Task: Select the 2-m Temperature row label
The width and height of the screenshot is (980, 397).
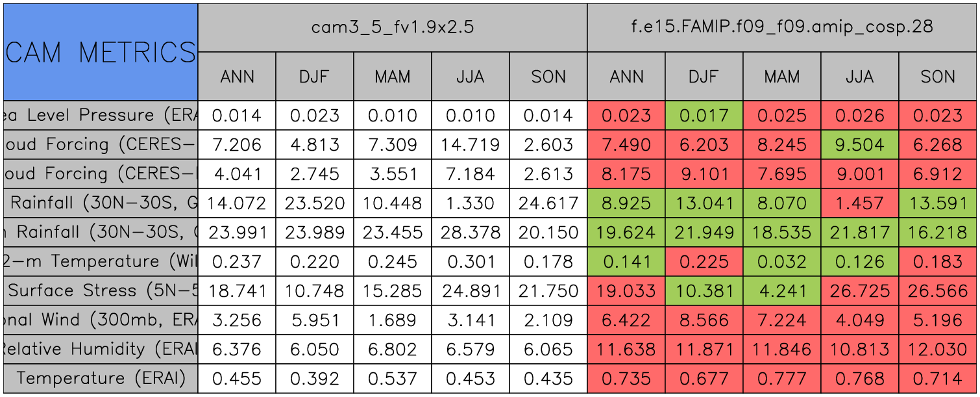Action: tap(101, 261)
